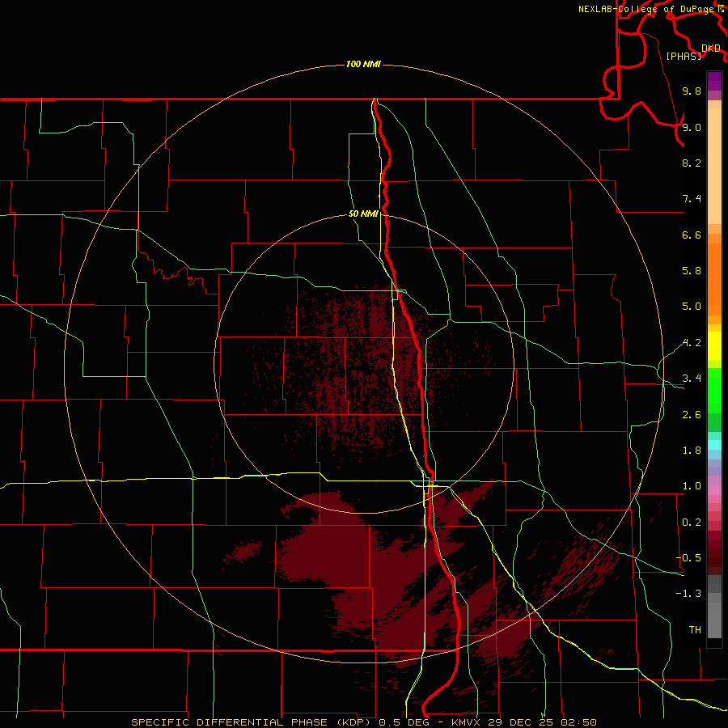728x728 pixels.
Task: Click the 9.0 scale value
Action: click(x=692, y=128)
